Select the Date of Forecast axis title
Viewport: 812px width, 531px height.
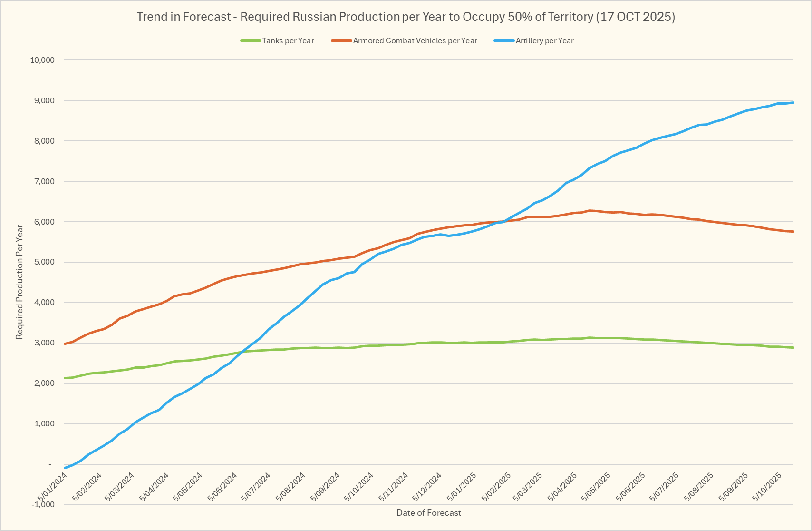pyautogui.click(x=429, y=513)
